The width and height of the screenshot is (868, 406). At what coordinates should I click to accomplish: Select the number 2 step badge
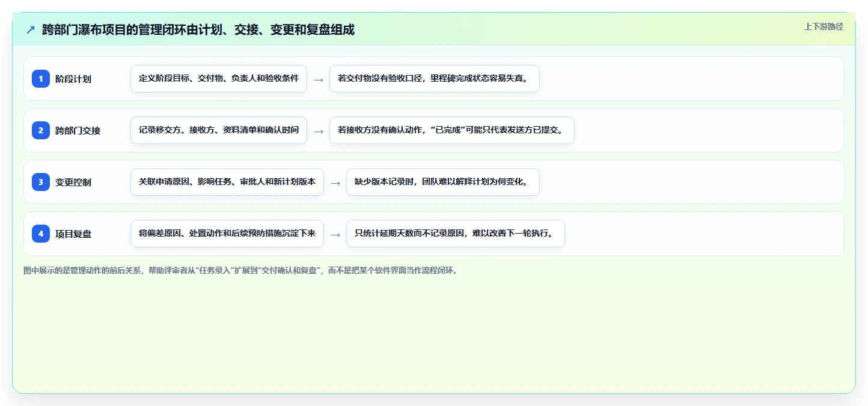click(41, 130)
